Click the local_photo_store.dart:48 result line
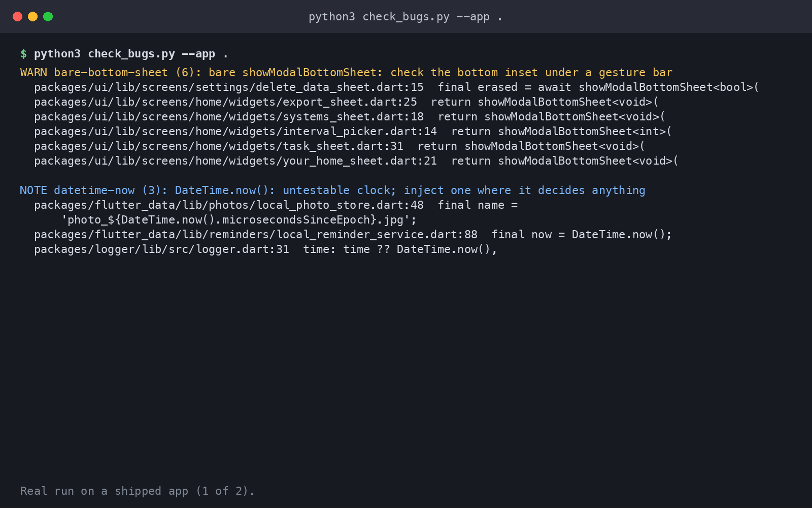This screenshot has width=812, height=508. click(x=276, y=205)
